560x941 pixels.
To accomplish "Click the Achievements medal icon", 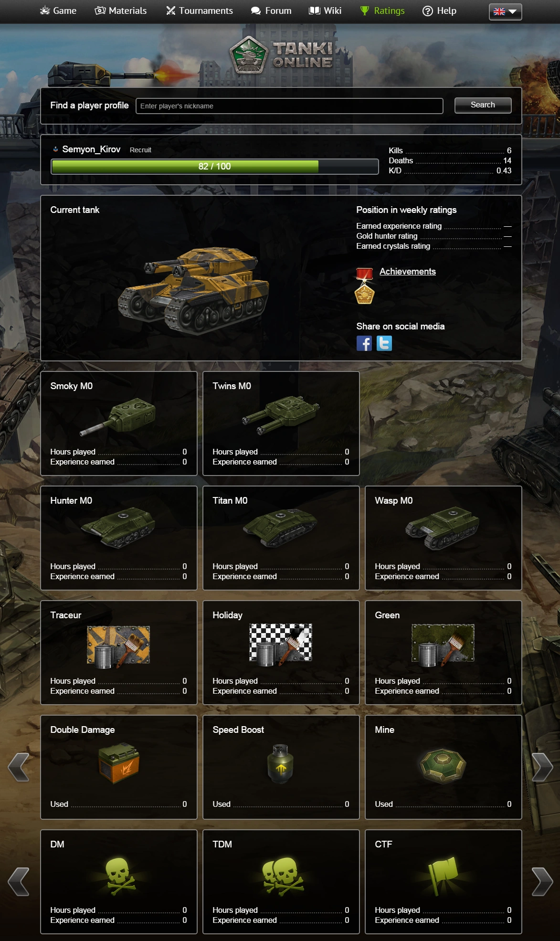I will [x=365, y=285].
